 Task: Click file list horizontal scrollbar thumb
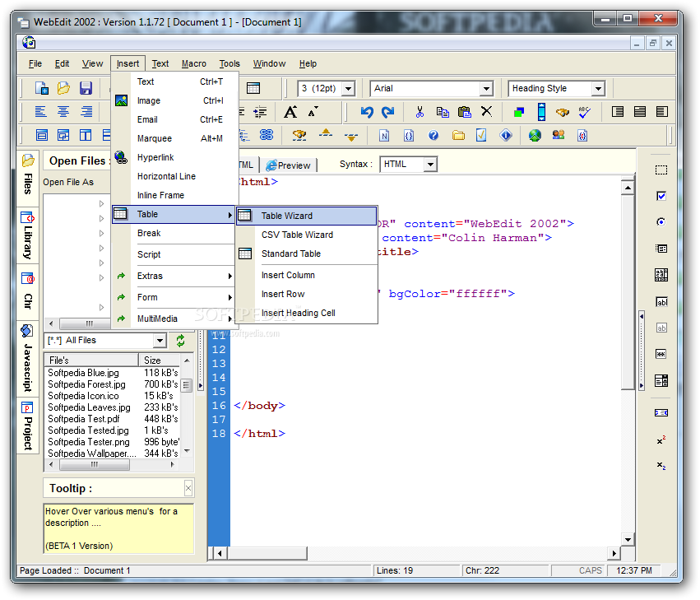coord(95,465)
